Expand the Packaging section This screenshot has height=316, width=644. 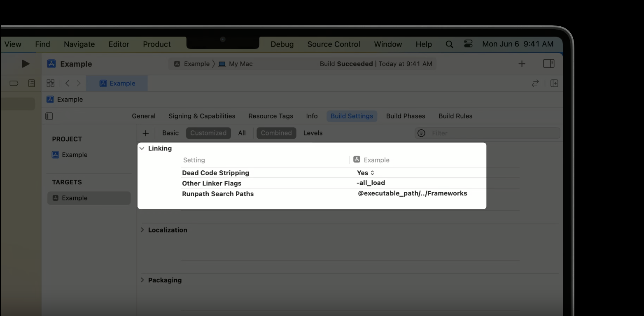coord(142,280)
